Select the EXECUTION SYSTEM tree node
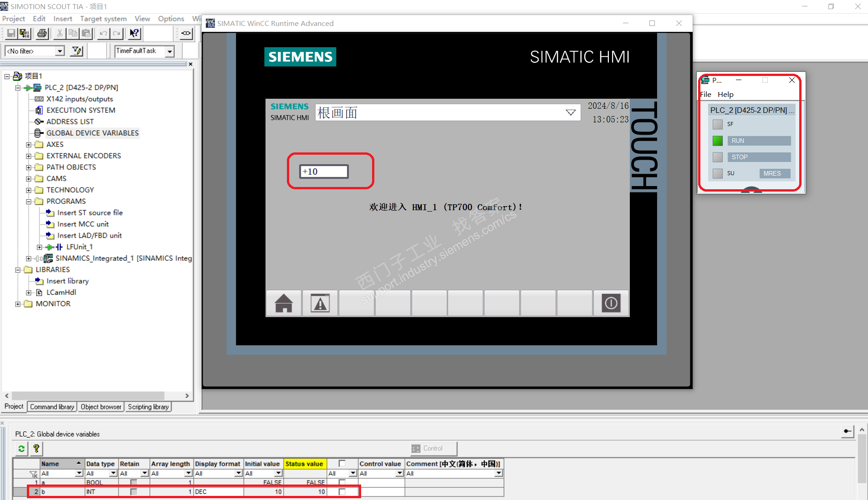This screenshot has height=500, width=868. 81,110
